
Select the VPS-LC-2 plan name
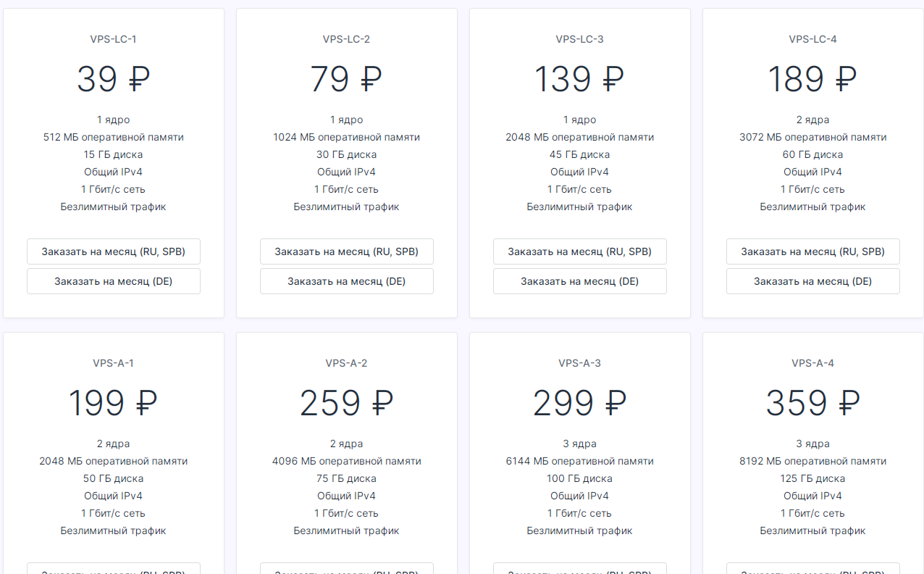(347, 39)
